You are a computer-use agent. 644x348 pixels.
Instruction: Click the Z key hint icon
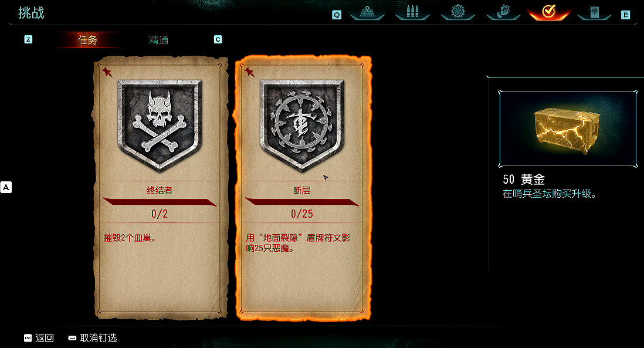pyautogui.click(x=28, y=39)
